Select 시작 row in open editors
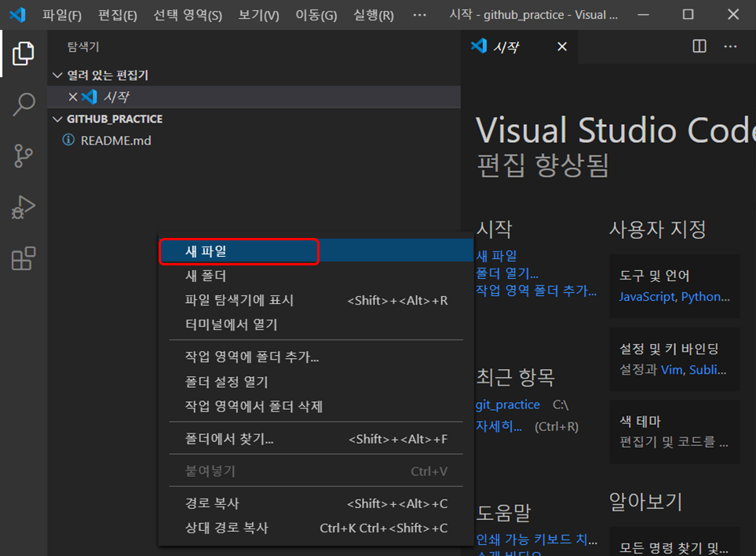 pyautogui.click(x=254, y=97)
